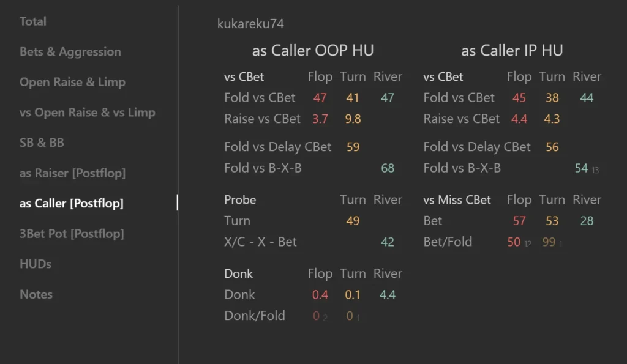This screenshot has height=364, width=627.
Task: Select Bets & Aggression in sidebar
Action: [x=70, y=51]
